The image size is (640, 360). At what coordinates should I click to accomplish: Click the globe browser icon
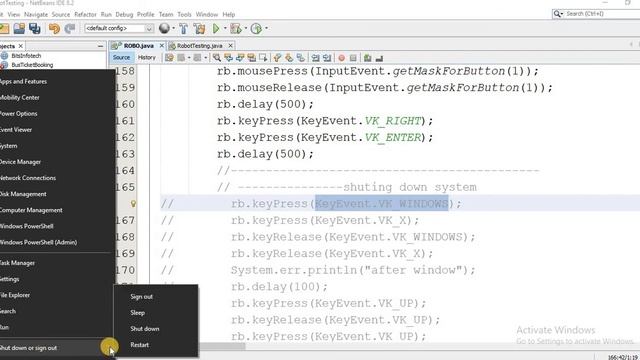pos(164,28)
